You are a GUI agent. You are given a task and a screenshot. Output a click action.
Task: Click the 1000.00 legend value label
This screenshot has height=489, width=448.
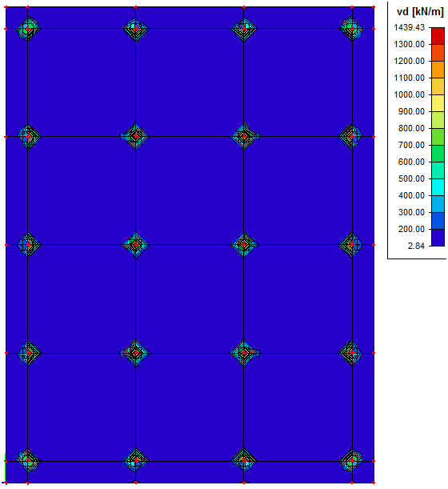pos(409,94)
